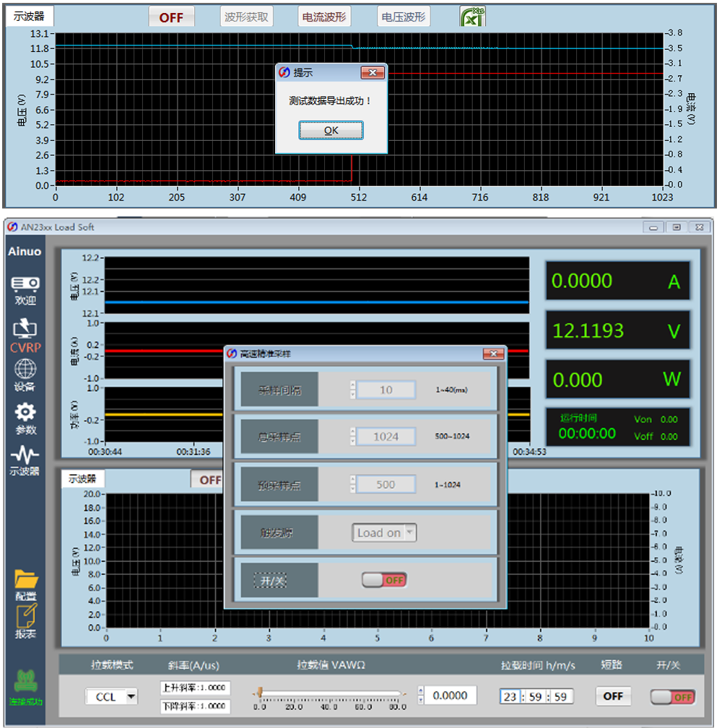Select the 示波器 waveform icon in sidebar
Screen dimensions: 722x728
click(25, 456)
